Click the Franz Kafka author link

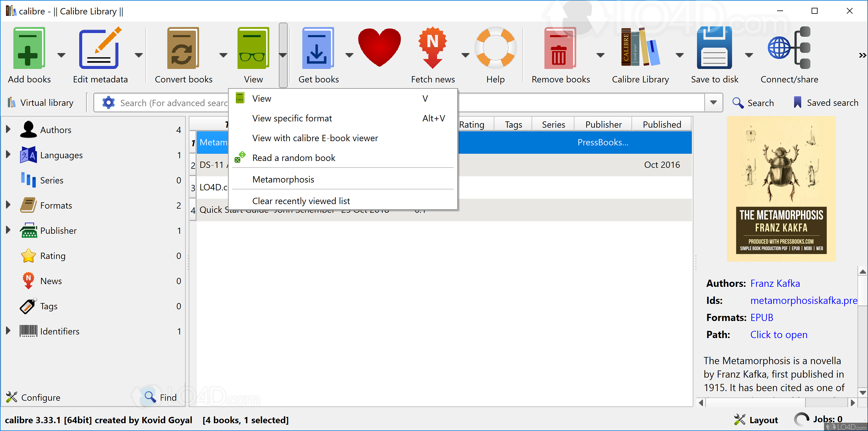tap(775, 284)
